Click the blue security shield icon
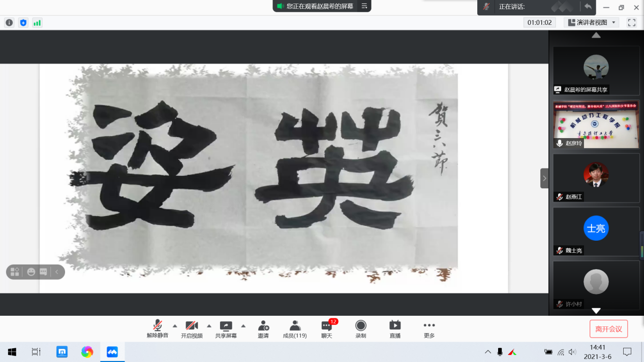 (23, 22)
